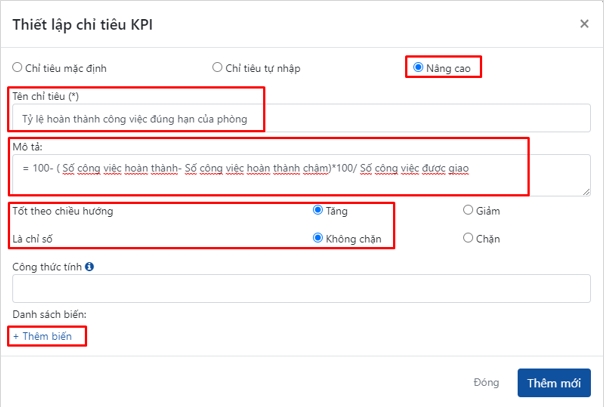Select the Chỉ tiêu mặc định radio option
Image resolution: width=605 pixels, height=407 pixels.
(x=17, y=68)
